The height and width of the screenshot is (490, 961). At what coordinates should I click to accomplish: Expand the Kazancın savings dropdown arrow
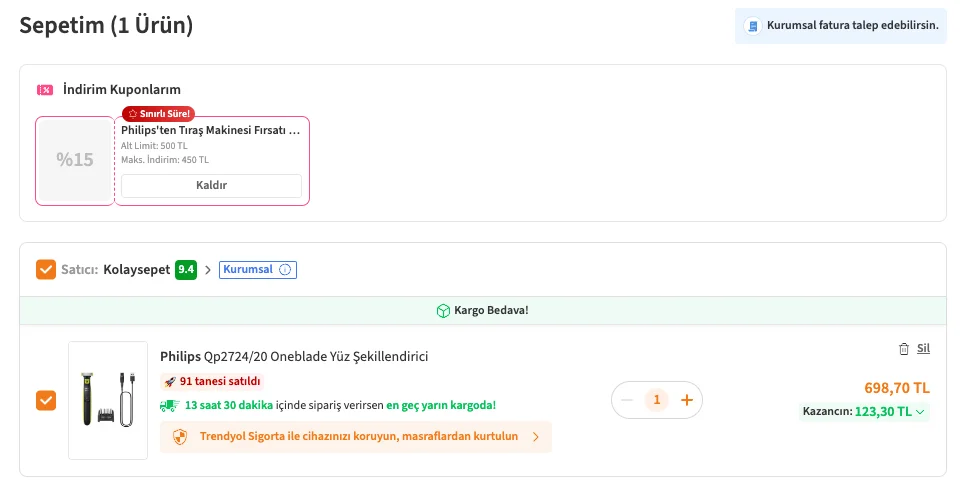(920, 411)
